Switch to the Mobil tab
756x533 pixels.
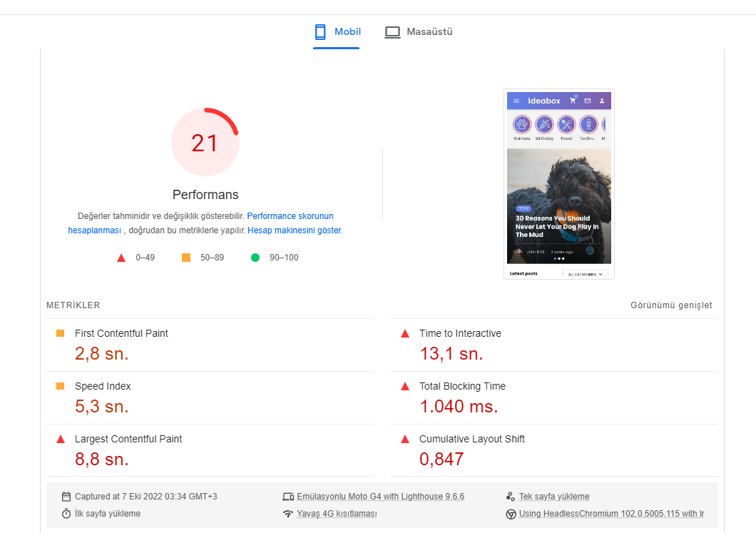(337, 32)
